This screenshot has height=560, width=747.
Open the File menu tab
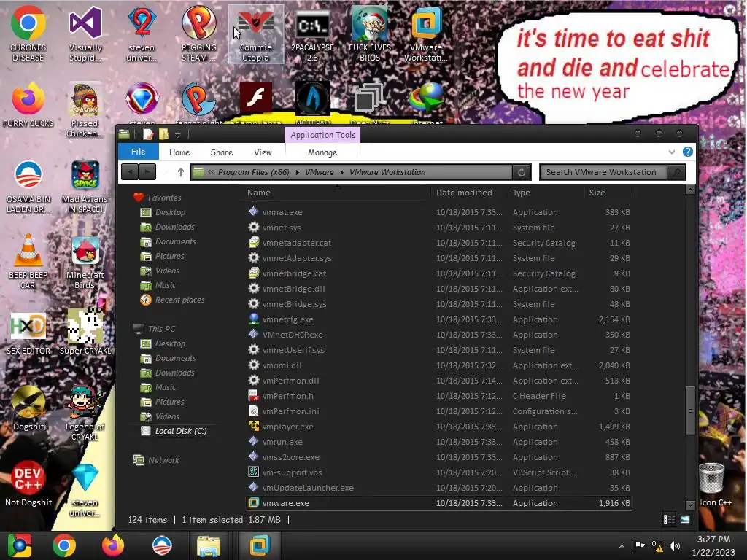[x=138, y=152]
